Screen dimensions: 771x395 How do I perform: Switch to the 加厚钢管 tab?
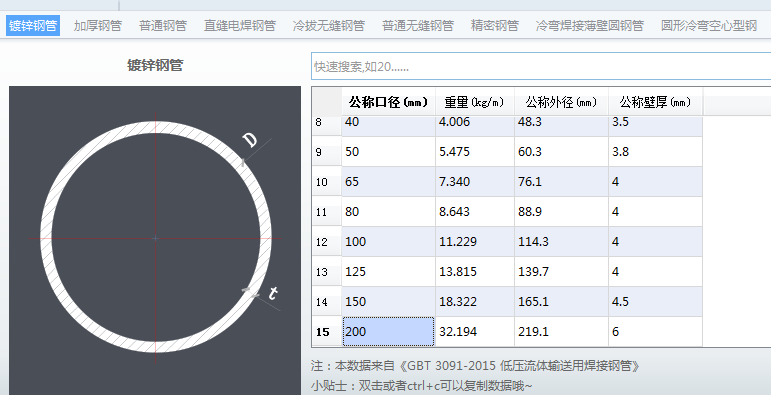[98, 26]
